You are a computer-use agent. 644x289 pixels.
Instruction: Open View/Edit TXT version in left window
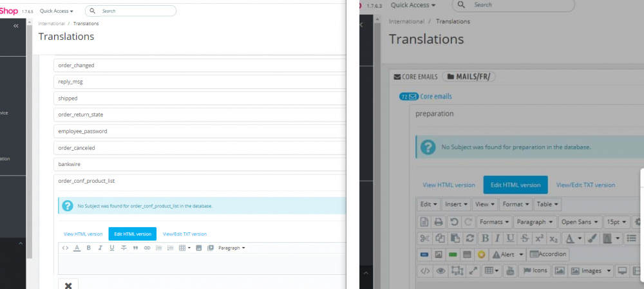click(x=185, y=234)
